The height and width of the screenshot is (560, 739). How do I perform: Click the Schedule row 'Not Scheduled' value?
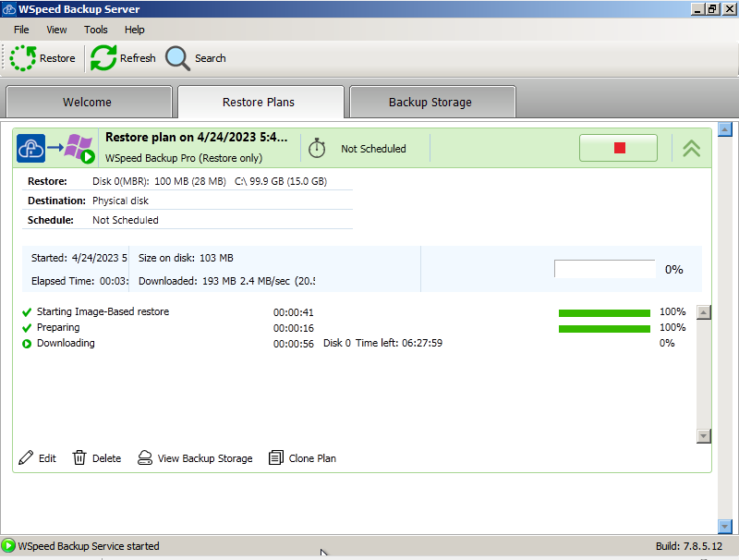(126, 220)
